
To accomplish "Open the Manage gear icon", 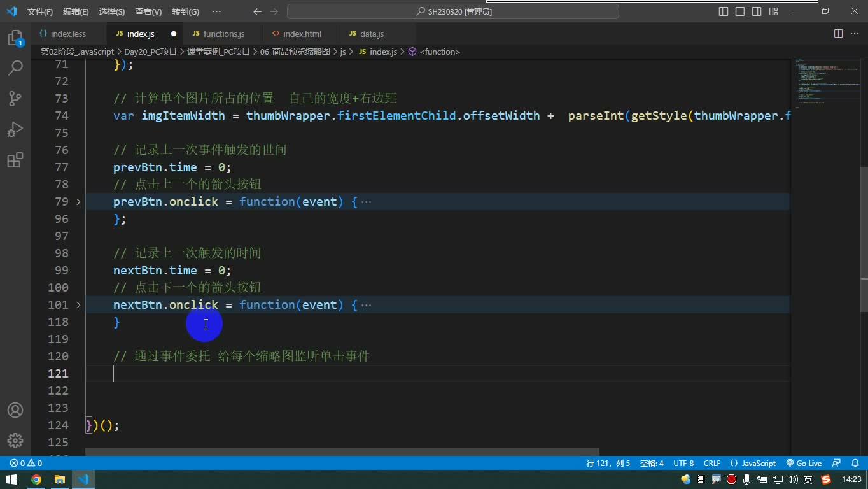I will click(x=15, y=441).
